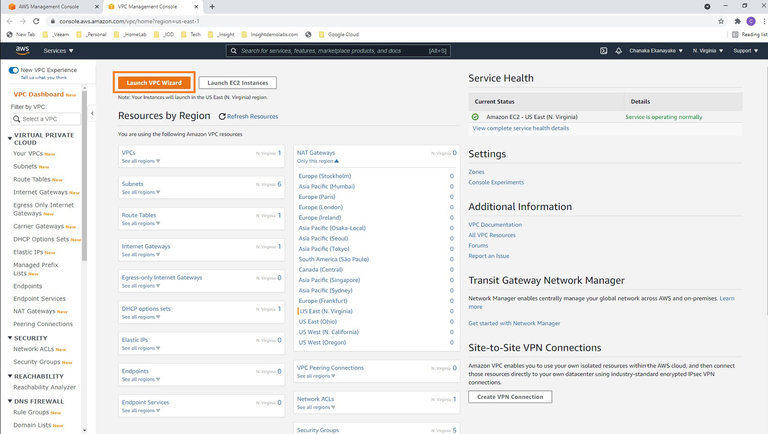This screenshot has height=434, width=768.
Task: Open the Services dropdown menu
Action: click(x=58, y=50)
